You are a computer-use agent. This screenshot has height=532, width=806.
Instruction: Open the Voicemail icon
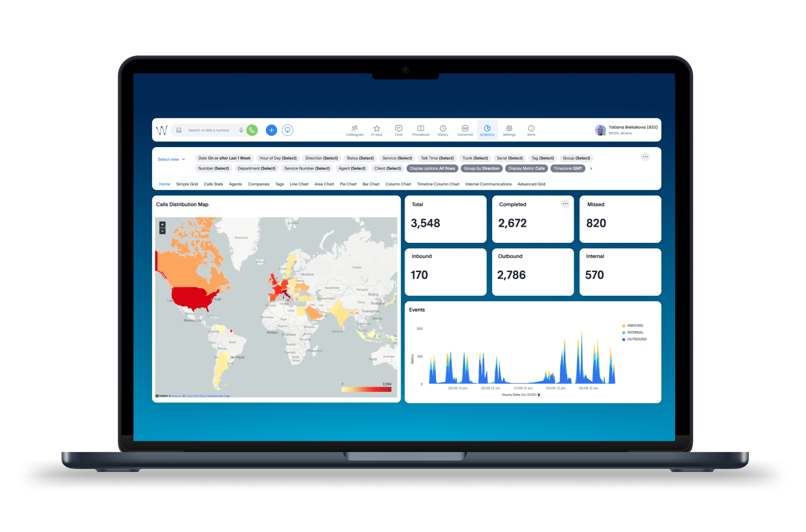465,129
